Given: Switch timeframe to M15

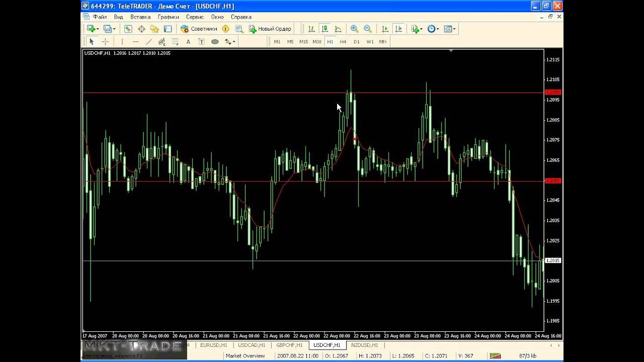Looking at the screenshot, I should (303, 42).
